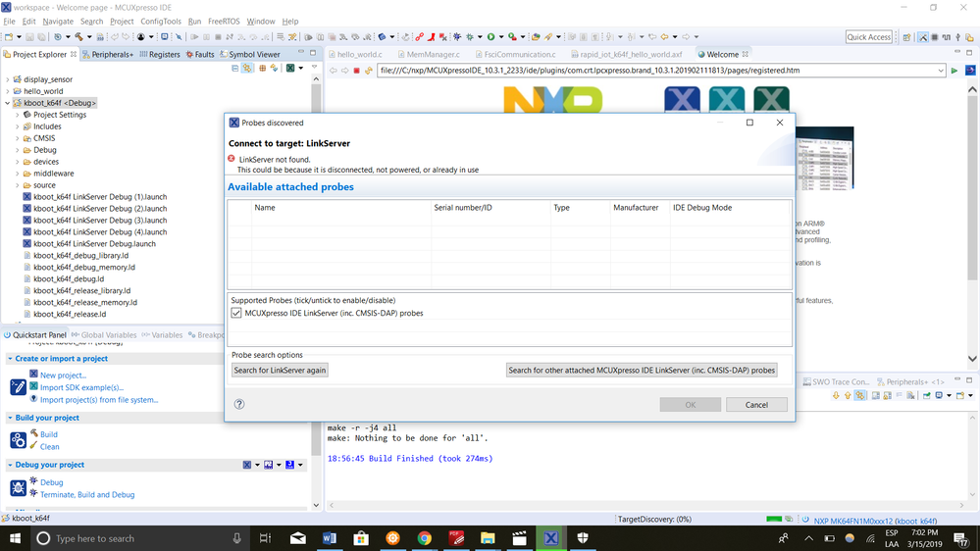
Task: Open the FsciCommunication.c editor tab
Action: pos(515,54)
